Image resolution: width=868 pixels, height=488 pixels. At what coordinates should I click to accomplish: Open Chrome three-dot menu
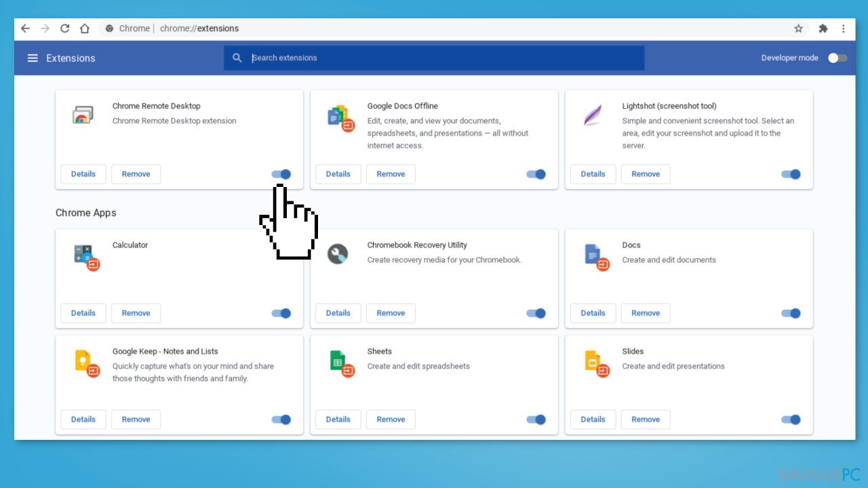tap(844, 28)
